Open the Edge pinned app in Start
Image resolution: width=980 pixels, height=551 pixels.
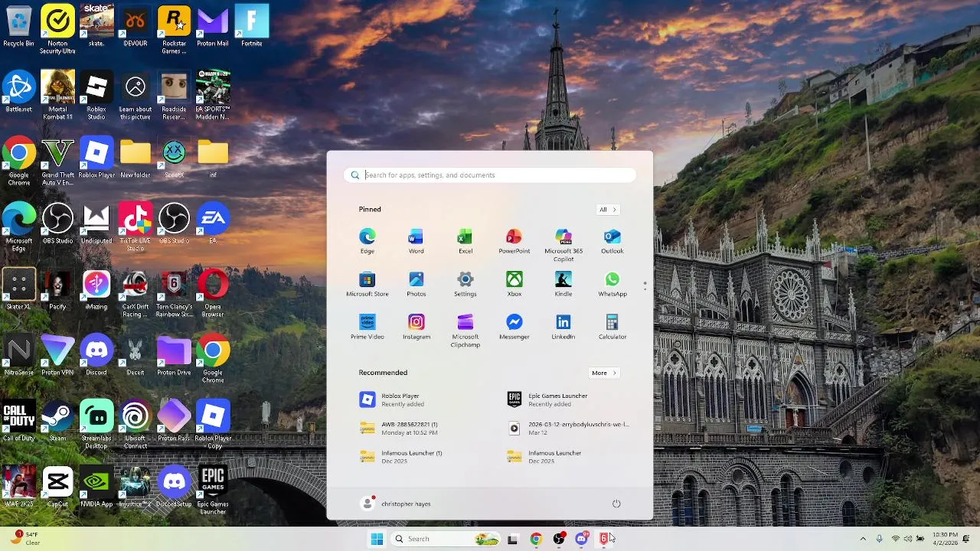[367, 241]
